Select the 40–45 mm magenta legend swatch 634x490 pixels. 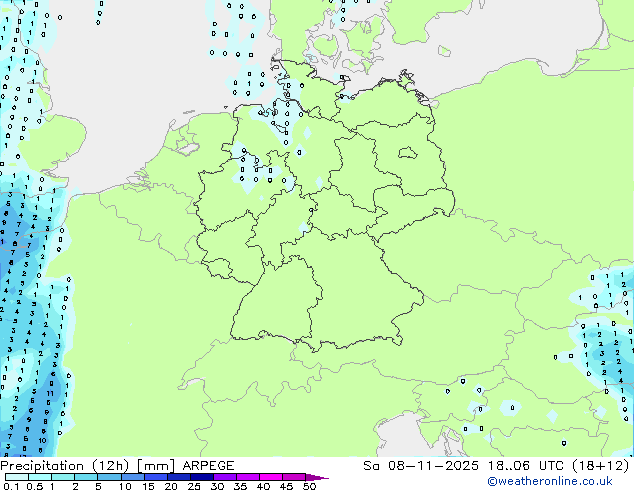click(x=271, y=477)
